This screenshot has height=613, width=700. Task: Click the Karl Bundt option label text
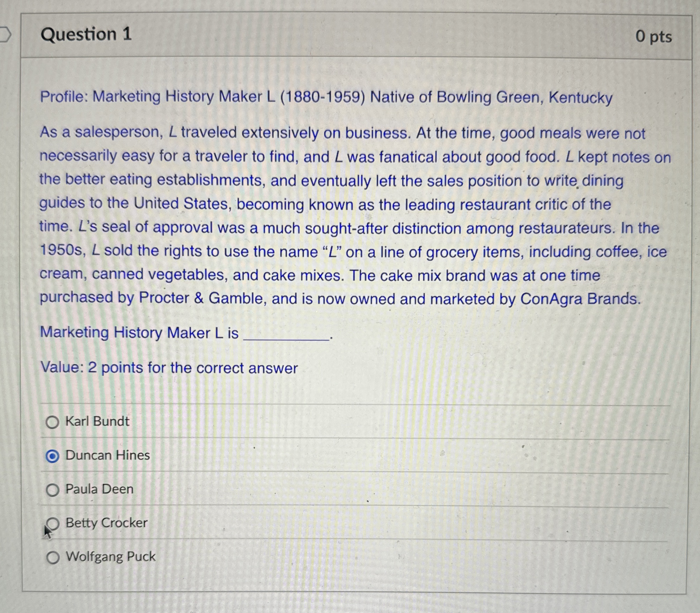98,422
